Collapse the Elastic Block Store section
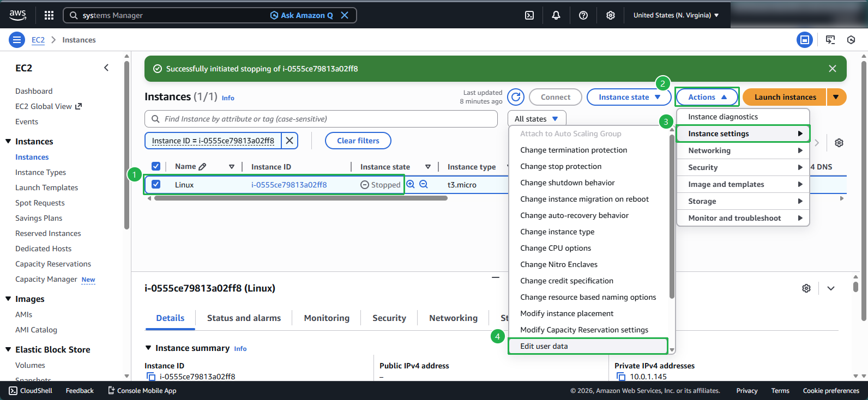868x400 pixels. point(8,349)
